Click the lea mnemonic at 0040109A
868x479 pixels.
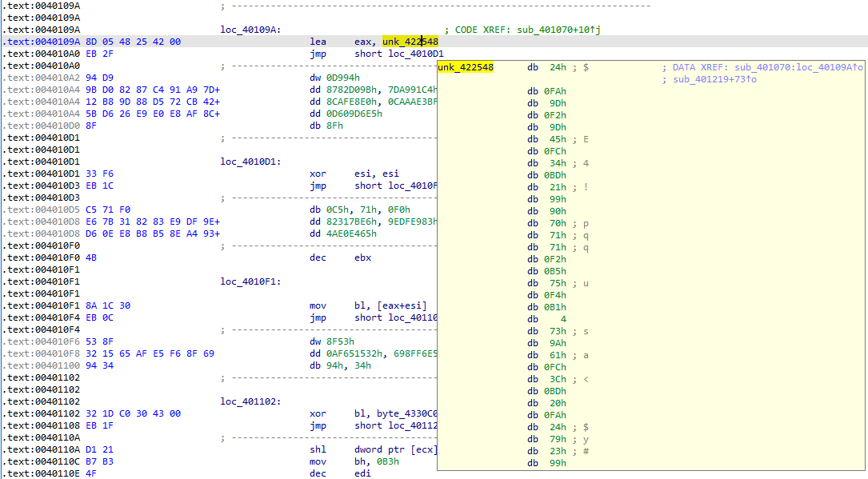tap(318, 42)
